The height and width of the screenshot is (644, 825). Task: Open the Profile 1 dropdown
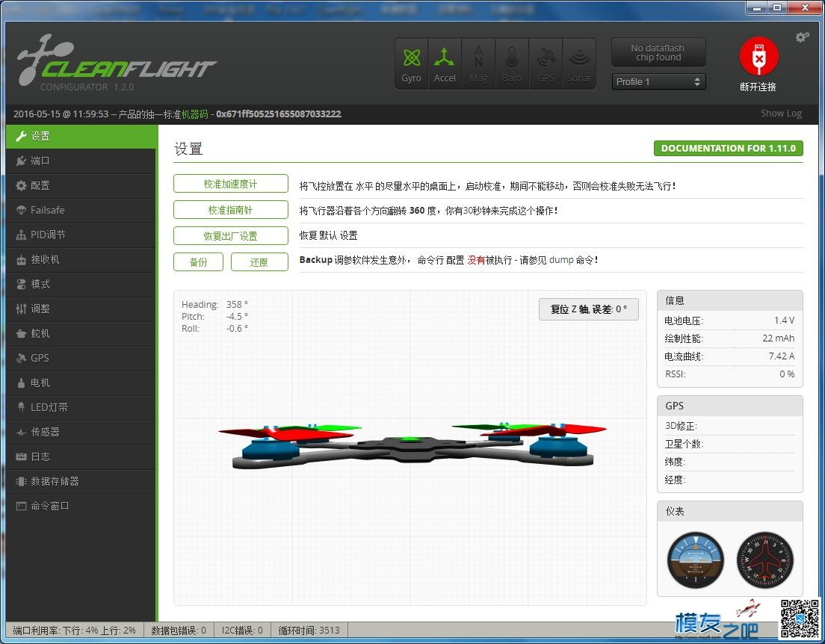(x=658, y=81)
